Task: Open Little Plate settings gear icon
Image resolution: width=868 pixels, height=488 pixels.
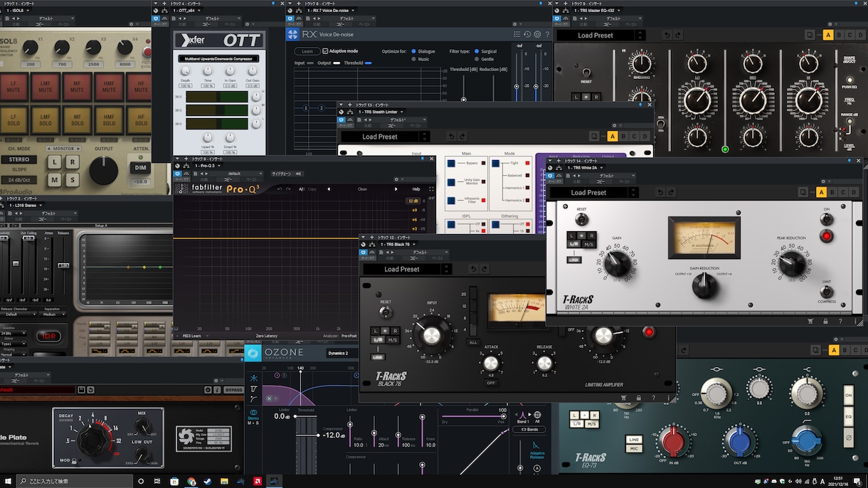Action: [208, 390]
